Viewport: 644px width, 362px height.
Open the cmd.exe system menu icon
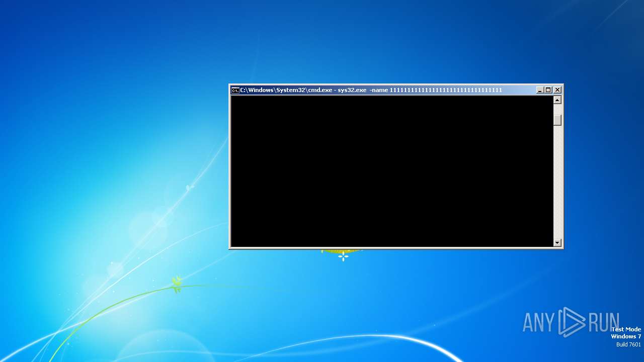click(x=235, y=90)
